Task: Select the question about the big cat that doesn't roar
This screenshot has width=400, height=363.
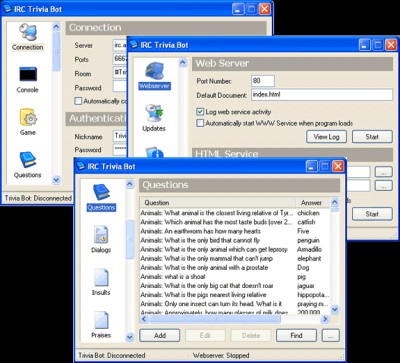Action: [235, 285]
